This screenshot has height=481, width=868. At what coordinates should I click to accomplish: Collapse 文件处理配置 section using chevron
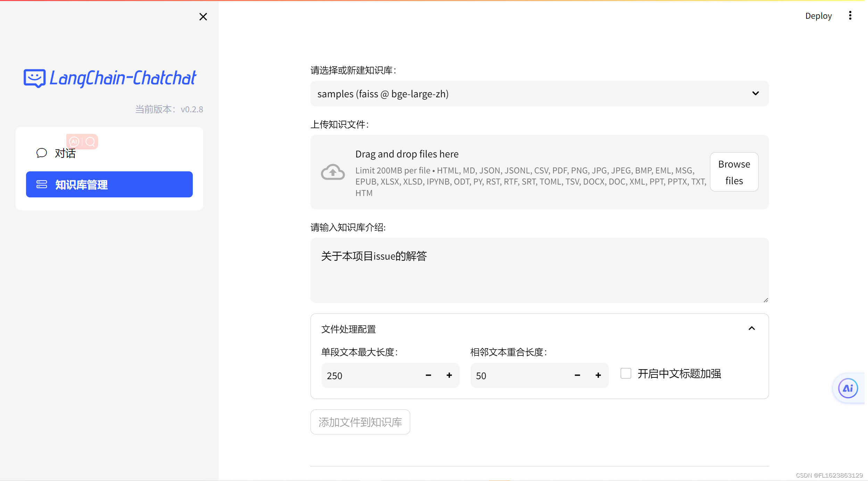(x=751, y=329)
